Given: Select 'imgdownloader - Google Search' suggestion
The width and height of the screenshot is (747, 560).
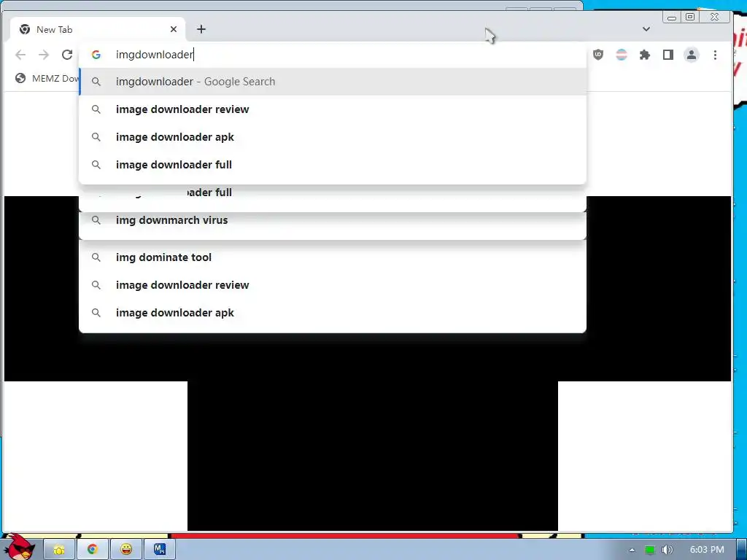Looking at the screenshot, I should pyautogui.click(x=333, y=82).
